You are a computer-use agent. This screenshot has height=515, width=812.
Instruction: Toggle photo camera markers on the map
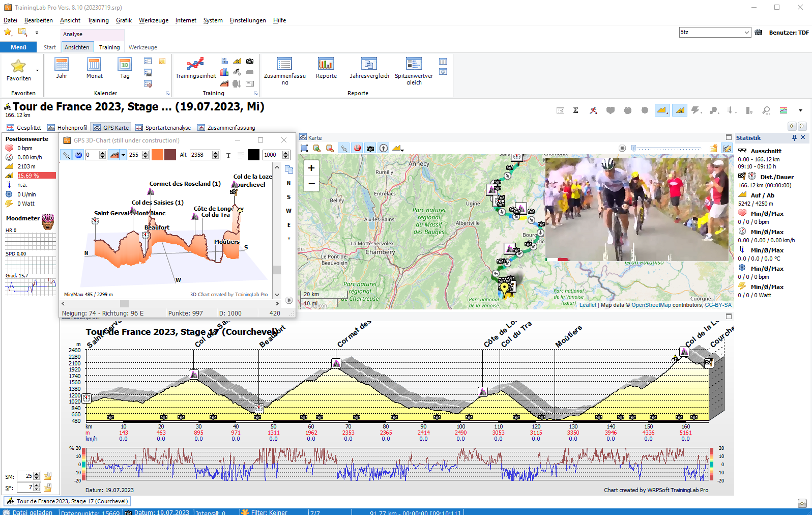[370, 148]
